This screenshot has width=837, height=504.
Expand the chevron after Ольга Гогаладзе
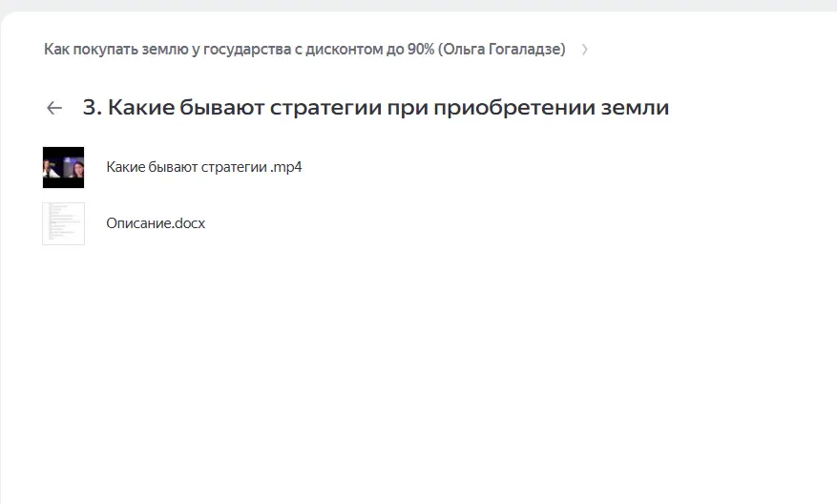584,50
